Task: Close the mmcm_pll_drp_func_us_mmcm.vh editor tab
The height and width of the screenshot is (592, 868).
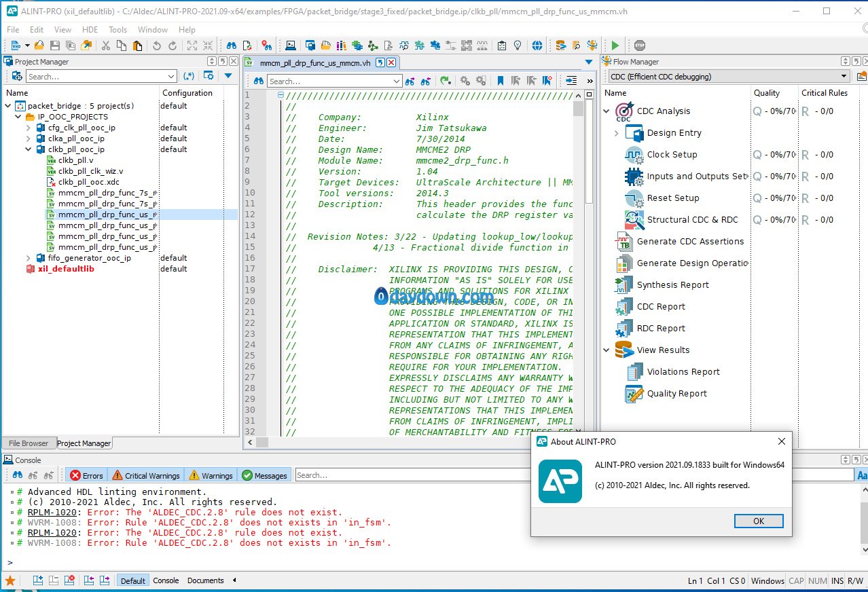Action: click(x=391, y=62)
